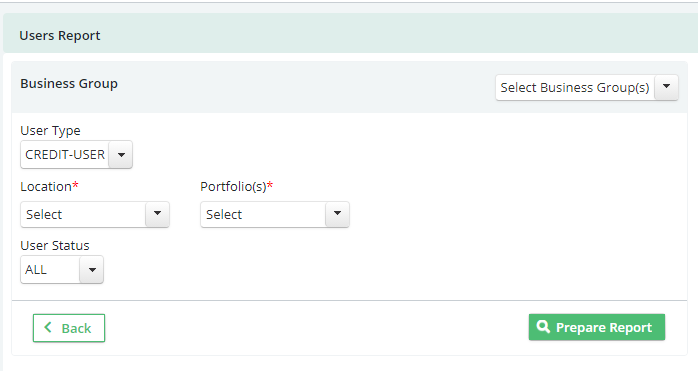Expand the Location Select field
This screenshot has width=698, height=371.
coord(95,214)
